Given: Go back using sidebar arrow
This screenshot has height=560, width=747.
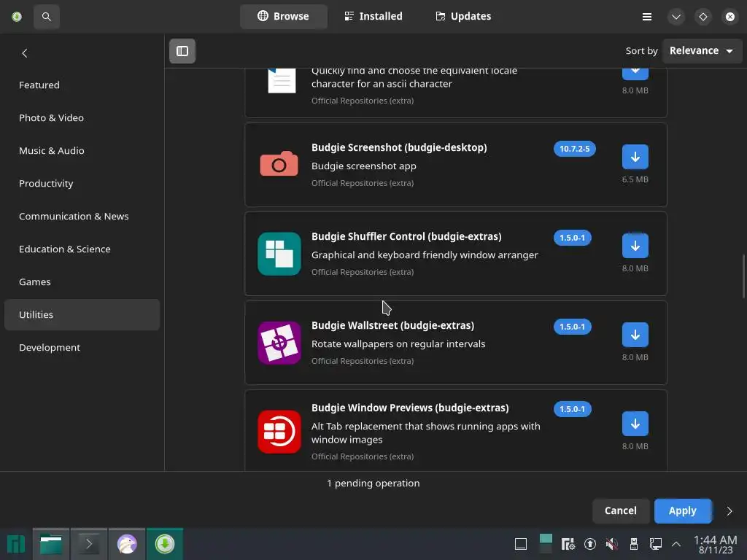Looking at the screenshot, I should pos(25,52).
